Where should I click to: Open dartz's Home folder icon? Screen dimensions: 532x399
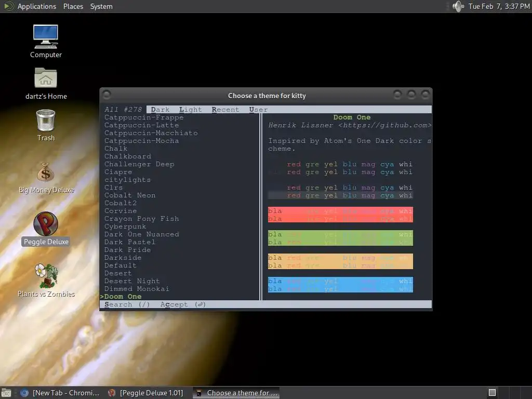click(46, 78)
